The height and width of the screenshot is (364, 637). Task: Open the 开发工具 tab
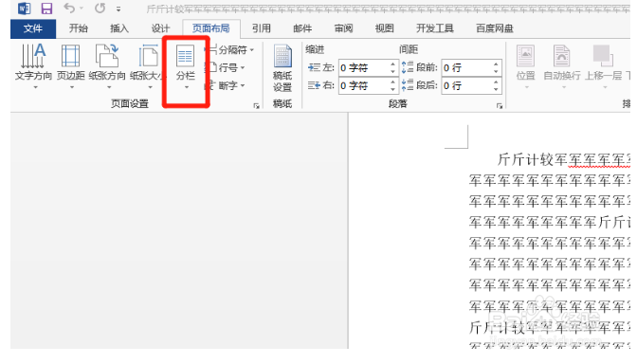(435, 28)
